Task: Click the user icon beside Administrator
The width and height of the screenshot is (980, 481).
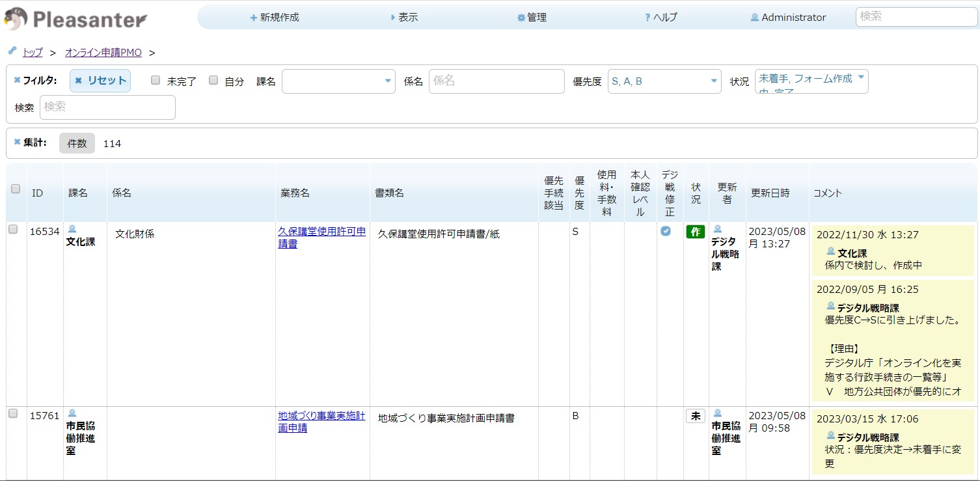Action: [755, 18]
